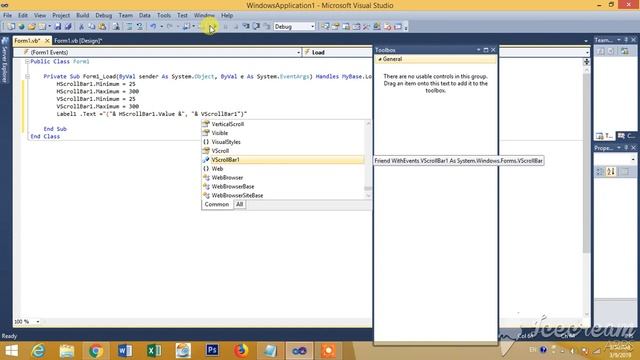Click the Start Debugging play icon

coord(212,27)
